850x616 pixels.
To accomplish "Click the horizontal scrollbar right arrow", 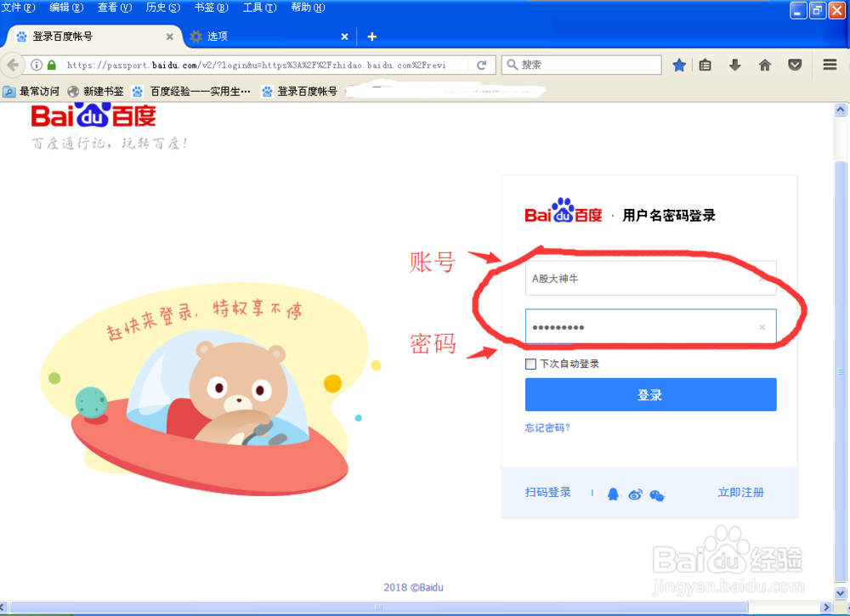I will coord(827,607).
